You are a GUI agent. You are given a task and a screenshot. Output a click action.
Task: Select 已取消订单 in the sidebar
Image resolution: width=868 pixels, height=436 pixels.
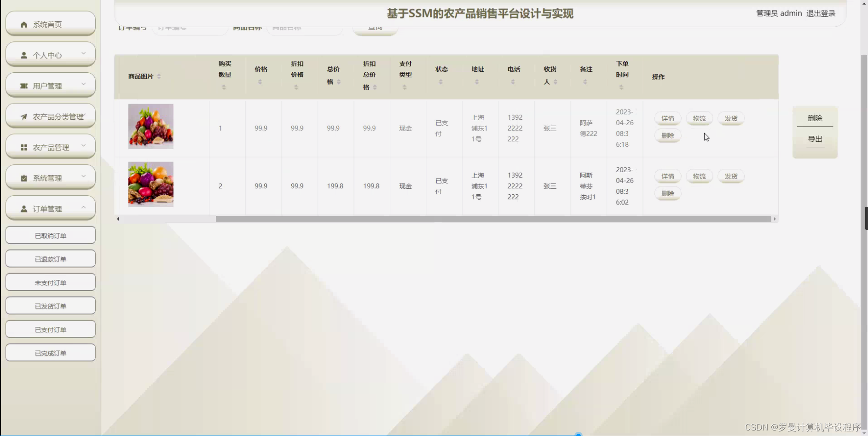tap(50, 235)
